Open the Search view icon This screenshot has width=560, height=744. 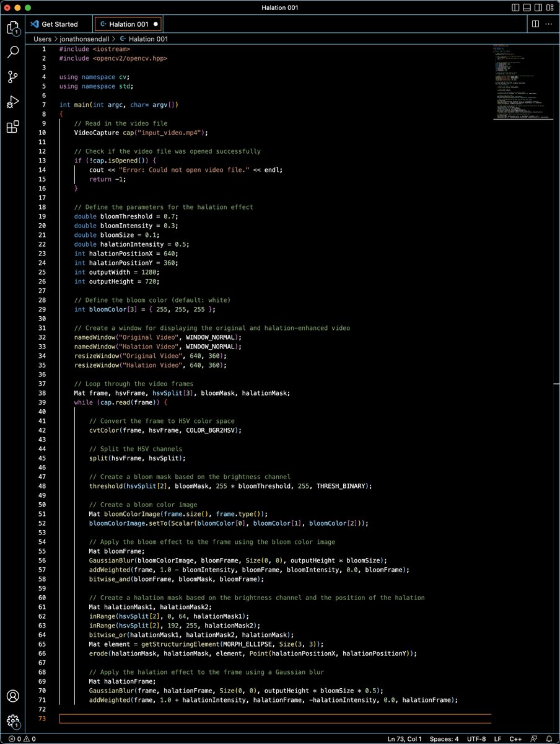12,52
